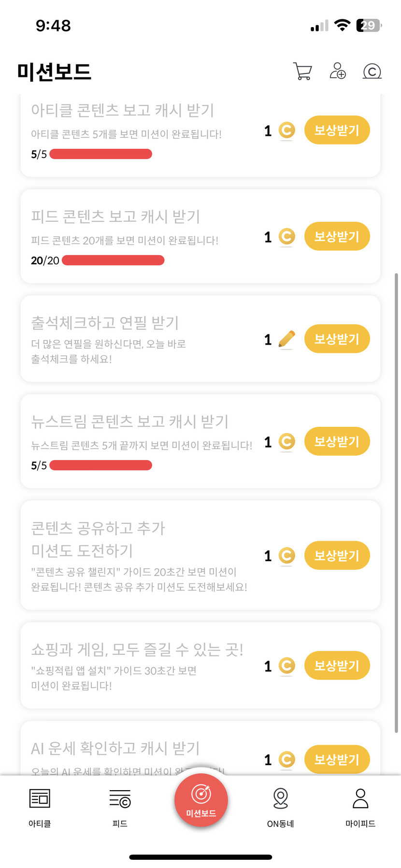The width and height of the screenshot is (401, 868).
Task: Open the 출석체크하고 연필 받기 mission card title
Action: pos(105,322)
